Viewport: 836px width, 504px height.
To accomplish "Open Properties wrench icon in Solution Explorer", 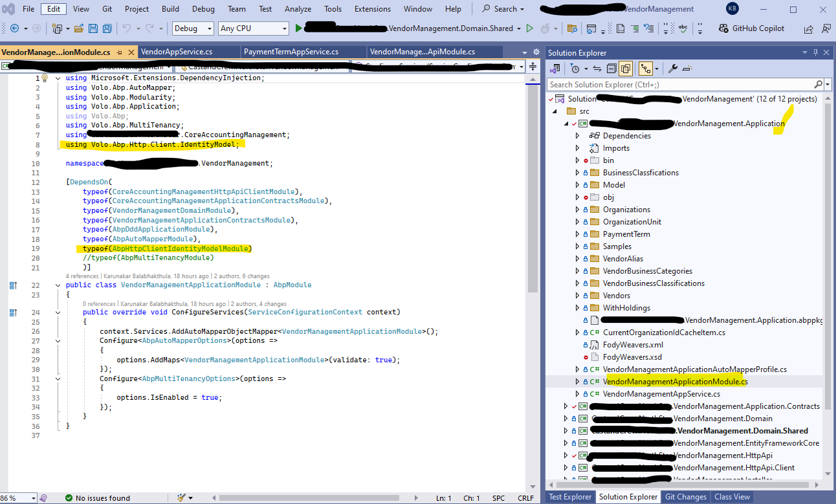I will pos(673,69).
